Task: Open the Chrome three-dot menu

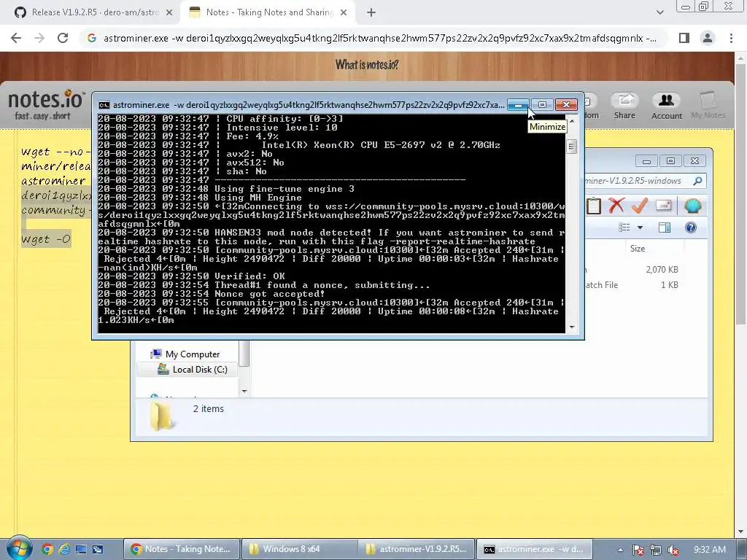Action: point(731,38)
